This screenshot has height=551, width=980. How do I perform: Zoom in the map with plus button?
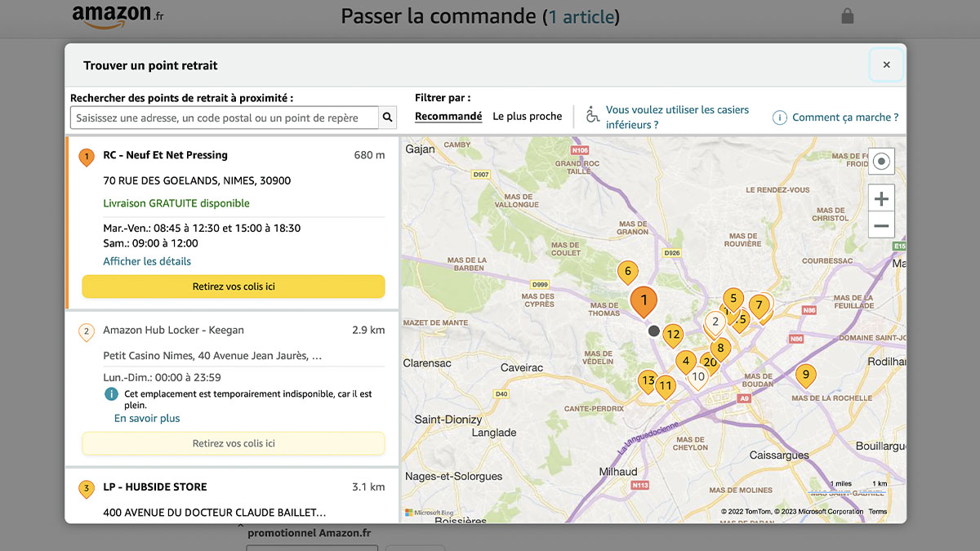click(x=881, y=198)
